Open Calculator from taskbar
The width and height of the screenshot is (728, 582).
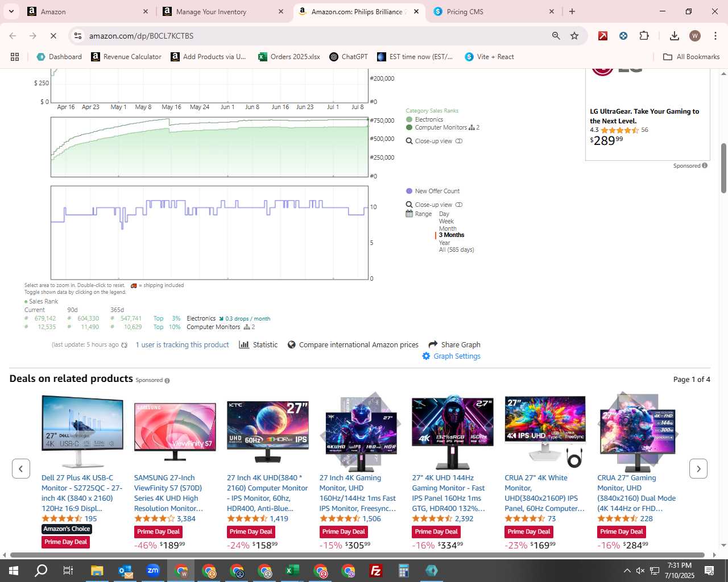point(404,571)
